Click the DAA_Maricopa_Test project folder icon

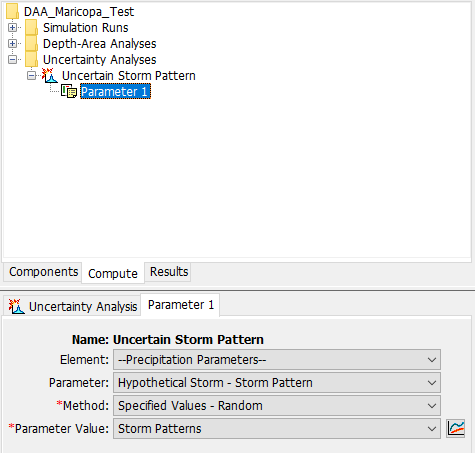[12, 11]
